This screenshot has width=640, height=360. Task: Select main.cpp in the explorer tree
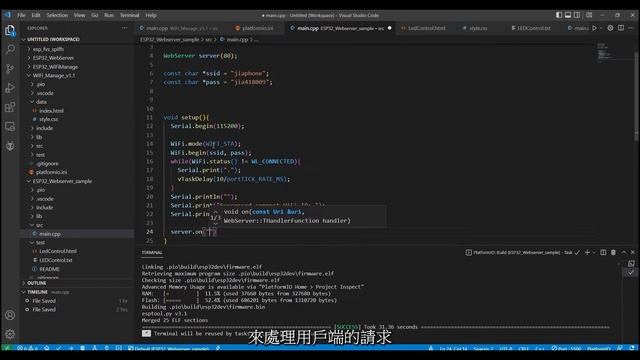[78, 234]
